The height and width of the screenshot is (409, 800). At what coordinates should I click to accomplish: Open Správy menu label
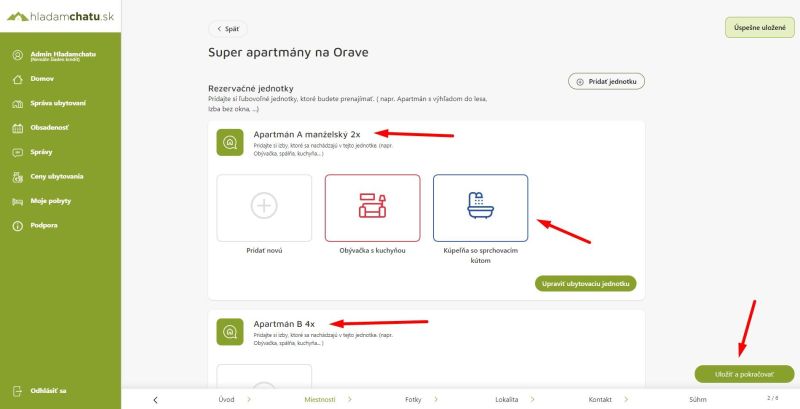coord(41,152)
